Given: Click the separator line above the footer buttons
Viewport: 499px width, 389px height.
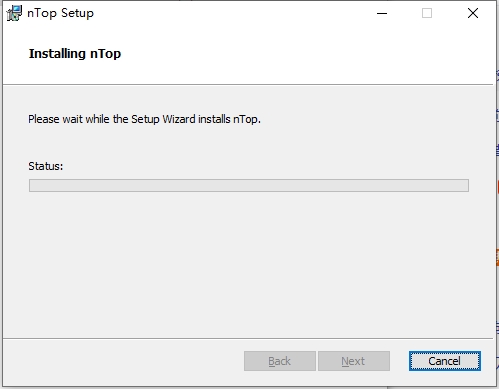Looking at the screenshot, I should [x=248, y=339].
